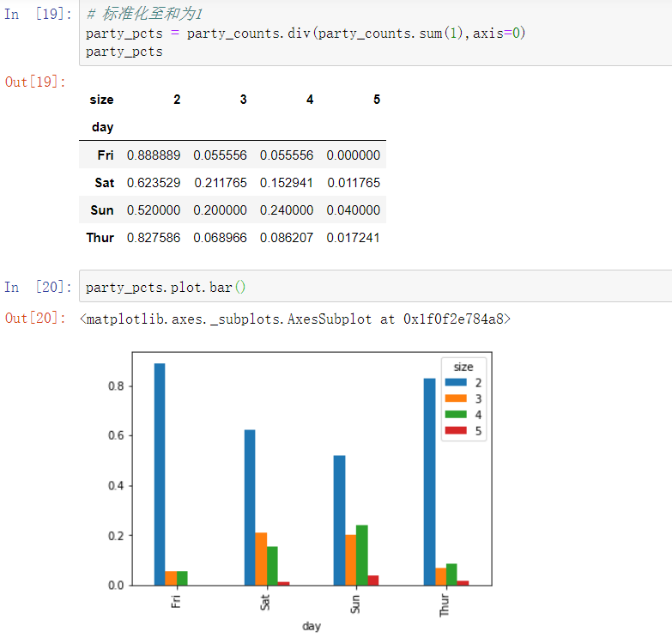This screenshot has height=638, width=672.
Task: Click code cell In [19] input area
Action: click(375, 33)
